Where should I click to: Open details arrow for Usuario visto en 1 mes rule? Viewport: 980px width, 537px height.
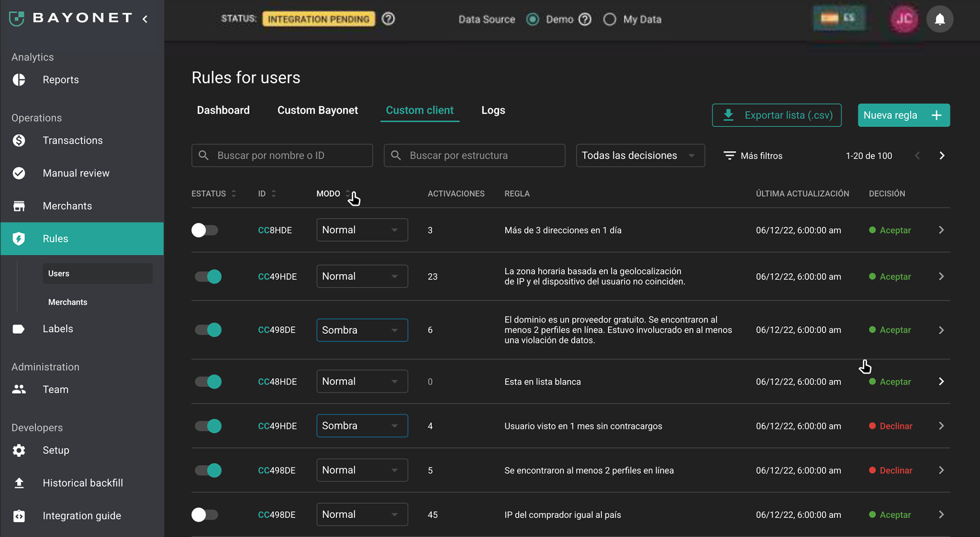(941, 426)
